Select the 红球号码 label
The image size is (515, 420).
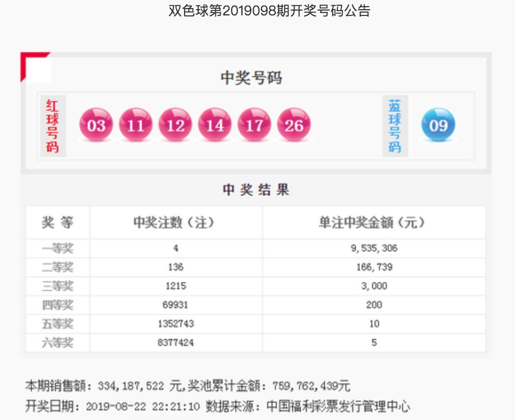click(53, 126)
